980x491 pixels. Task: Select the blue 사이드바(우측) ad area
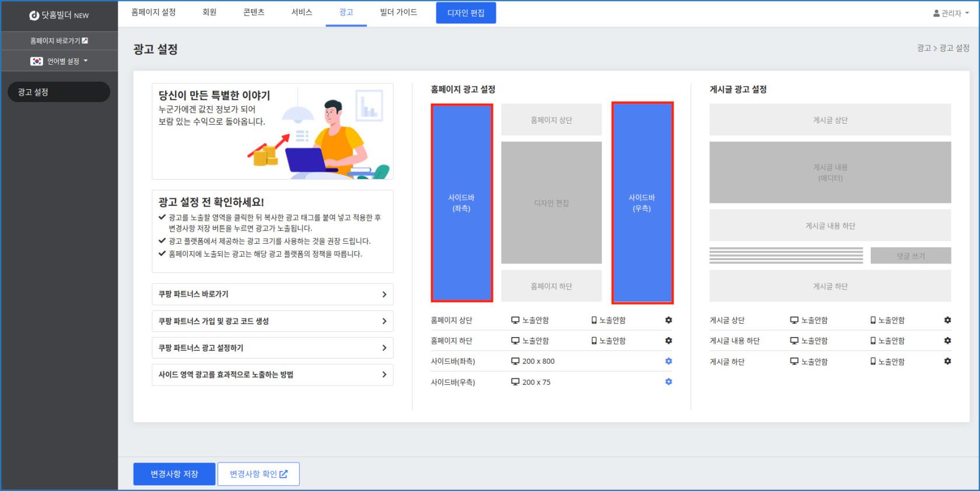coord(642,203)
